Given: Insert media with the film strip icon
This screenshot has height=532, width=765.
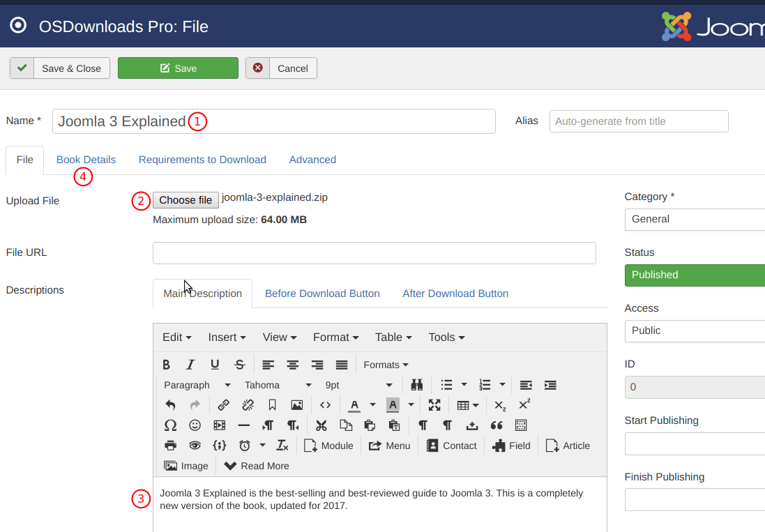Looking at the screenshot, I should (x=220, y=425).
